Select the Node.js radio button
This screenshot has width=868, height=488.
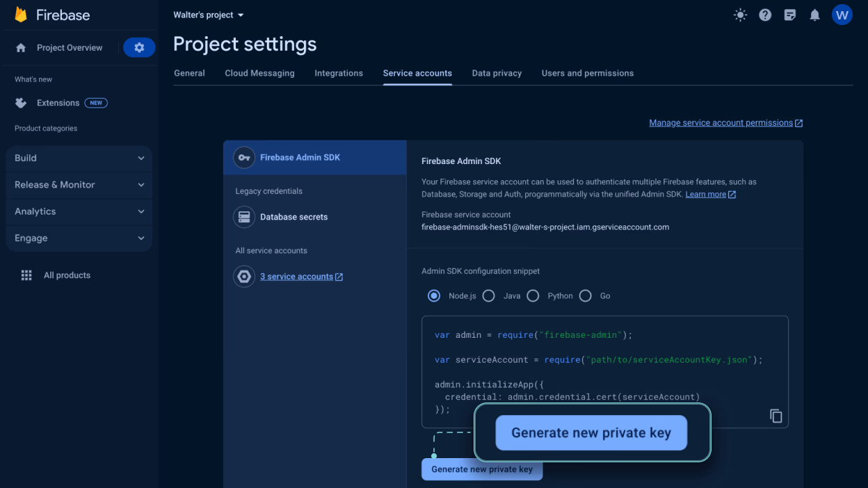(434, 295)
